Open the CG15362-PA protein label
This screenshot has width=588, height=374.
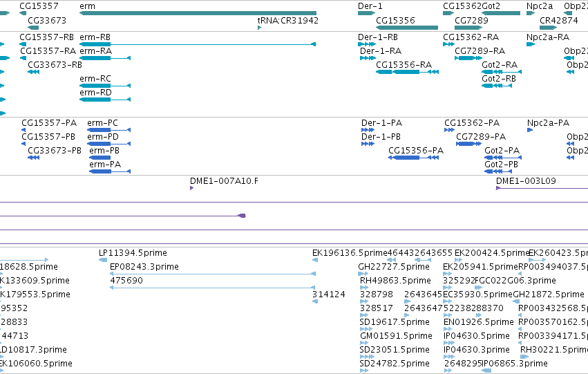click(472, 122)
